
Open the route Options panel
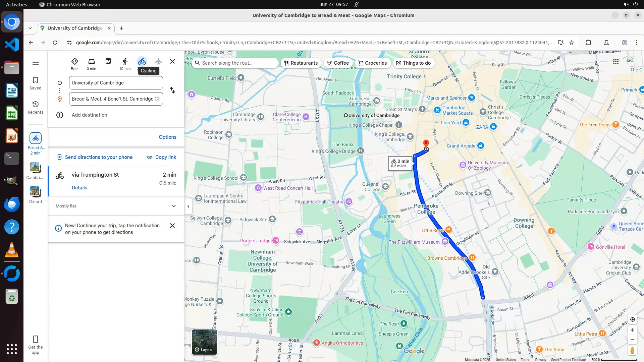167,137
